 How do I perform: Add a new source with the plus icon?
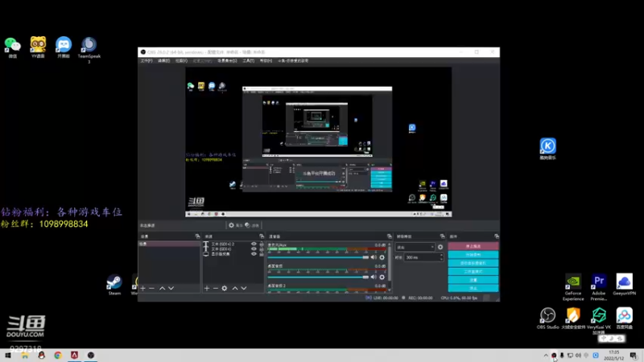click(207, 288)
